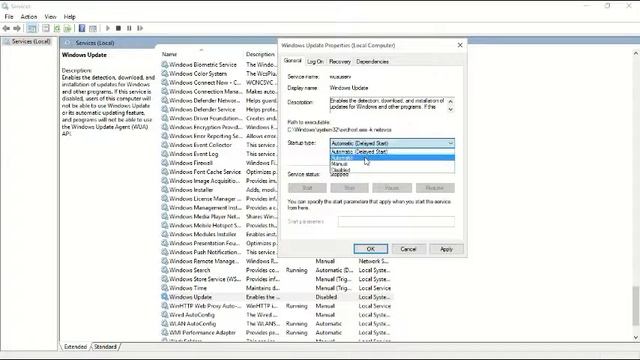Click services list scrollbar up arrow
640x360 pixels.
[x=636, y=53]
